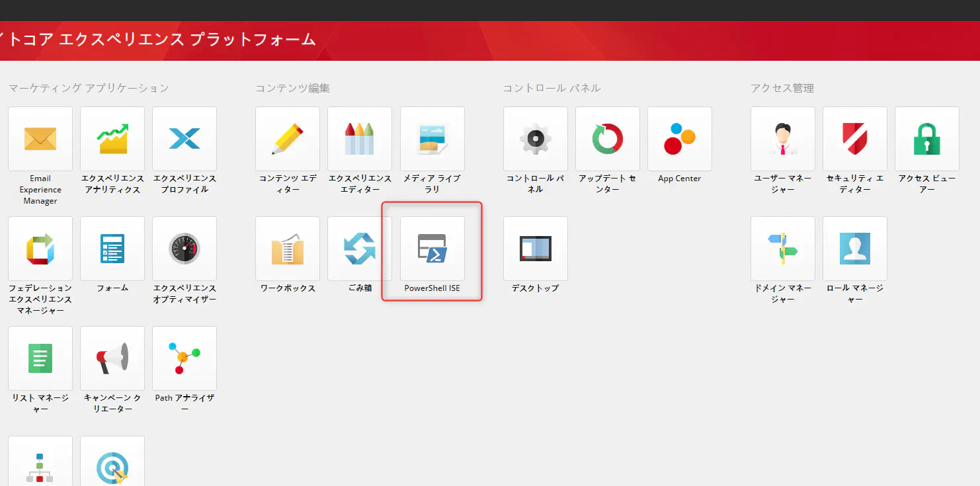Launch PowerShell ISE
Viewport: 980px width, 486px height.
click(x=432, y=249)
